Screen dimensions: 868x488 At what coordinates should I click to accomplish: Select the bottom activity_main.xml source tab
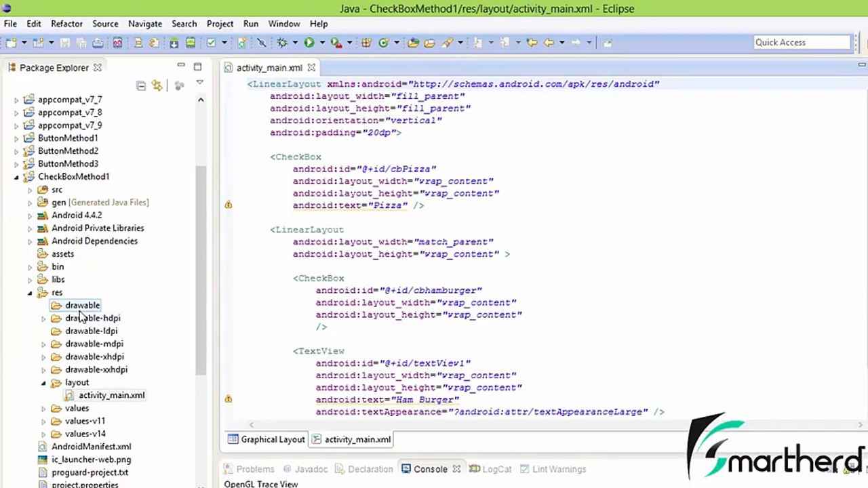point(351,439)
